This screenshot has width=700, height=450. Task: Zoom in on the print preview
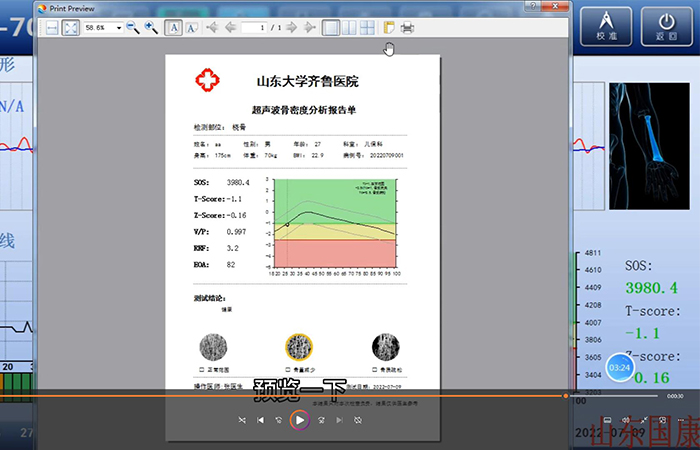[151, 28]
